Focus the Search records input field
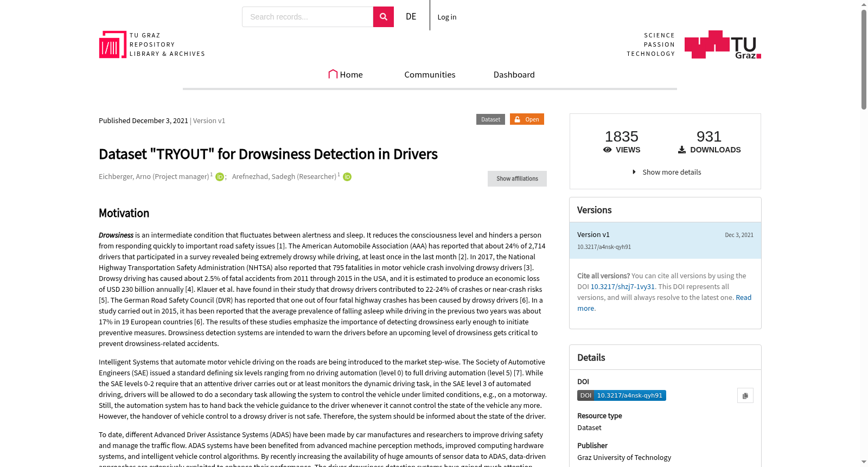The height and width of the screenshot is (467, 868). [308, 17]
